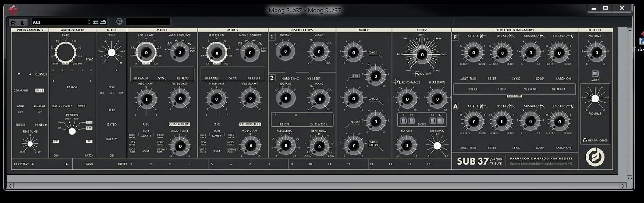The height and width of the screenshot is (203, 644).
Task: Click the Oscillator 1 number badge
Action: click(272, 37)
